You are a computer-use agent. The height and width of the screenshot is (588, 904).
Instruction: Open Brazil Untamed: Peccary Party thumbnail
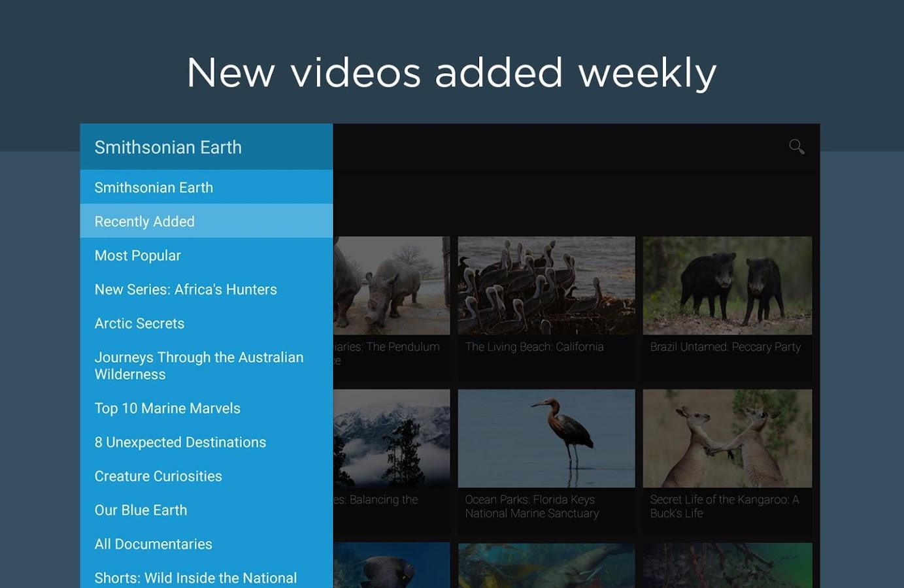tap(727, 286)
